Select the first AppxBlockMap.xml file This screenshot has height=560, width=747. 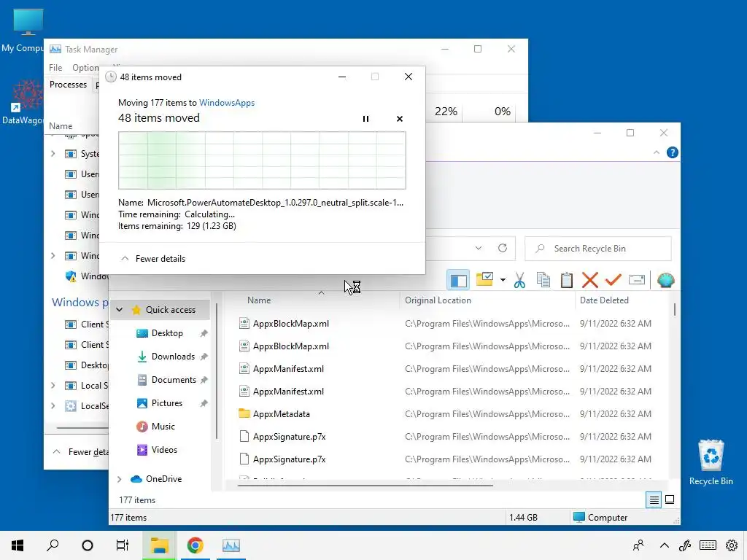(x=291, y=324)
